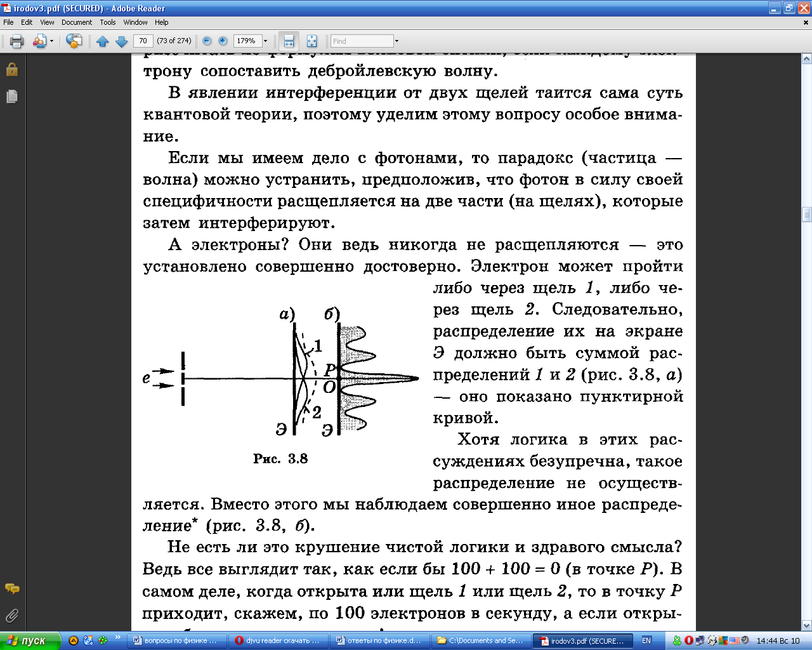Open the Attachments paperclip panel icon
Screen dimensions: 812x650
click(11, 616)
